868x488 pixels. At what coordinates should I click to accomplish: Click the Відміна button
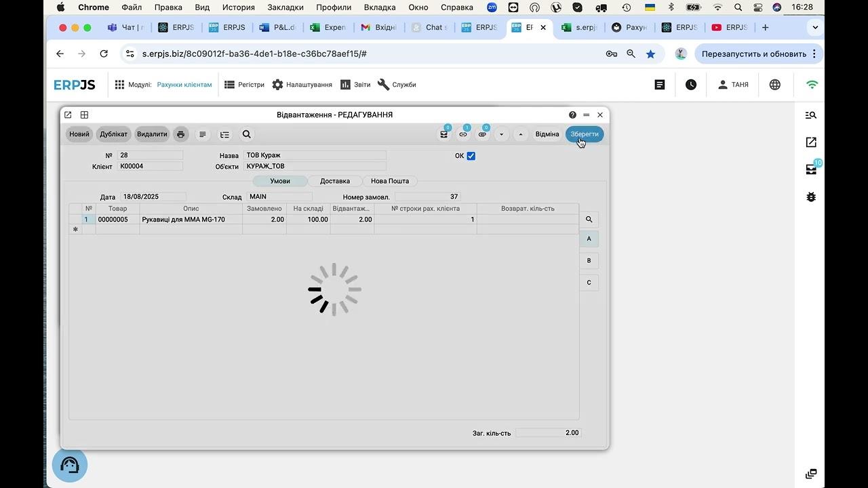pos(547,134)
